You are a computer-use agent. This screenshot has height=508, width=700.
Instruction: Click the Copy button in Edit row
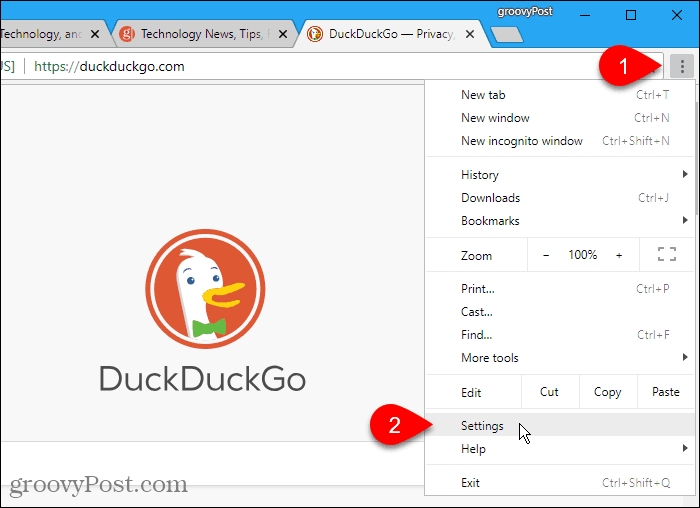pyautogui.click(x=608, y=392)
